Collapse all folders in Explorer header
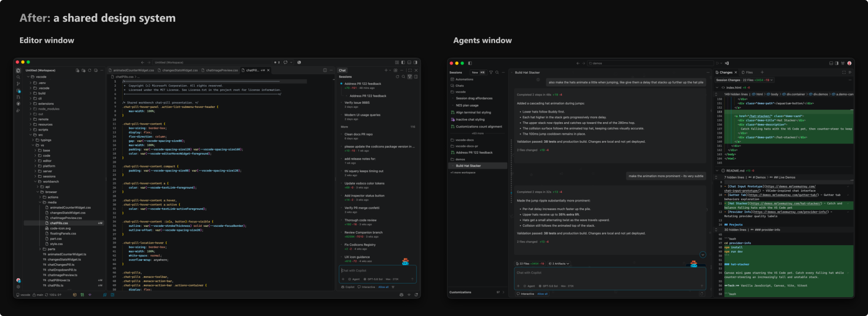The height and width of the screenshot is (316, 868). pos(96,70)
